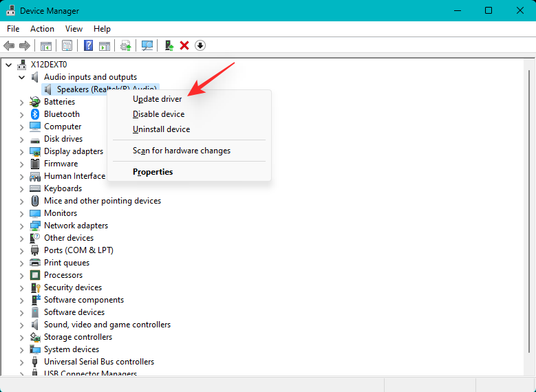Image resolution: width=536 pixels, height=392 pixels.
Task: Choose Uninstall device from context menu
Action: coord(189,129)
